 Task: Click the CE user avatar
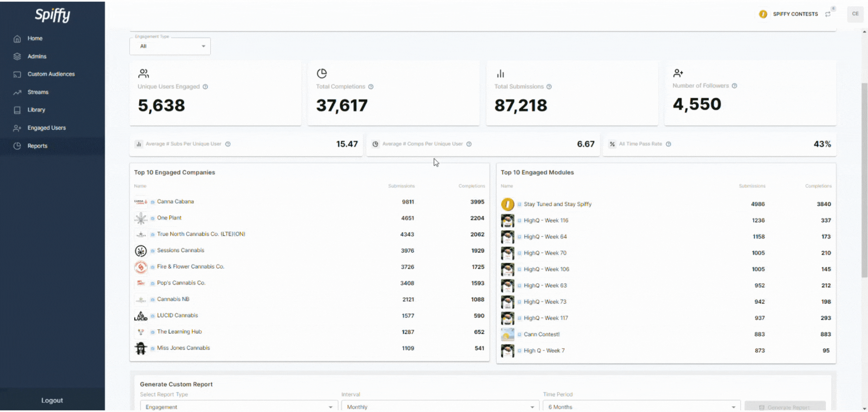855,14
